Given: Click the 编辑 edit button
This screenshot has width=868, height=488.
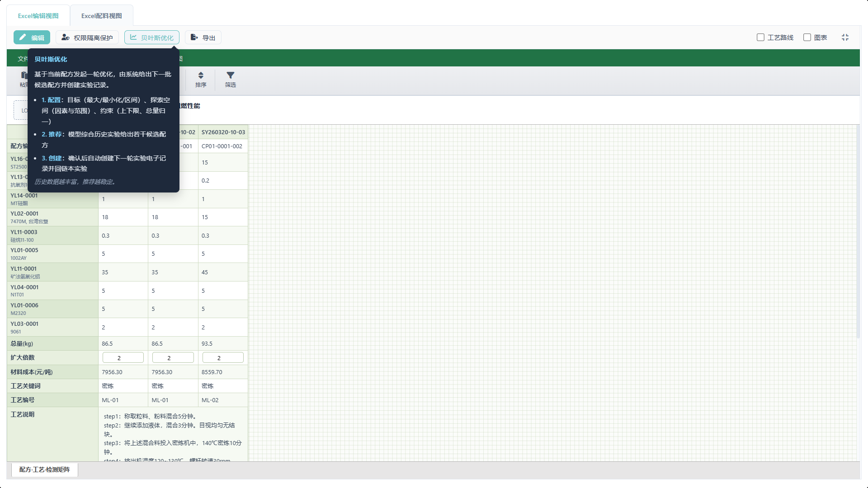Looking at the screenshot, I should coord(32,38).
